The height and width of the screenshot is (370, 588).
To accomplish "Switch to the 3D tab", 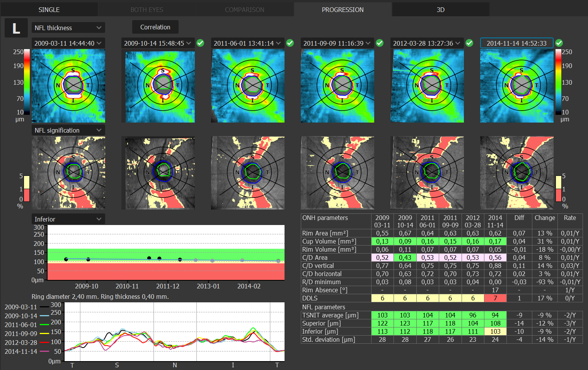I will pos(441,9).
